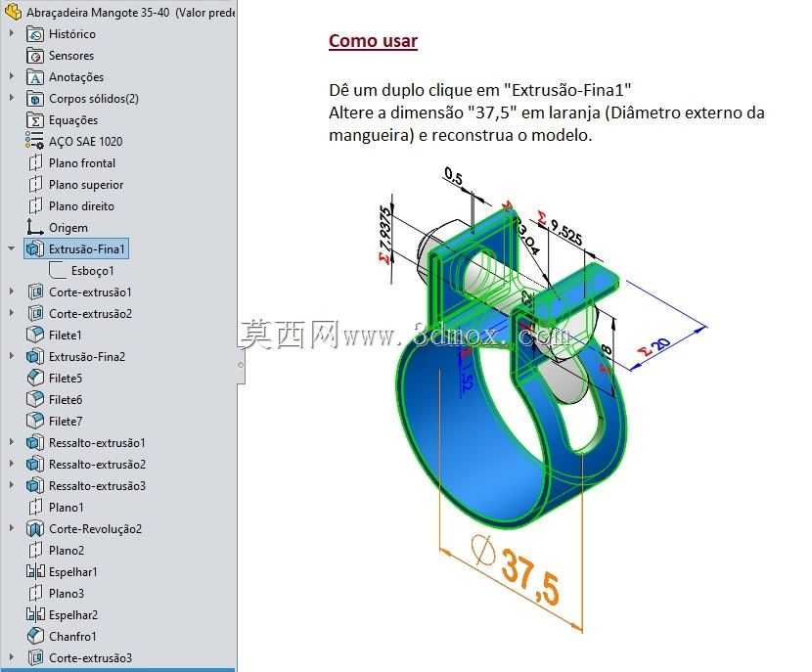Click the Equações sigma icon

click(x=34, y=120)
